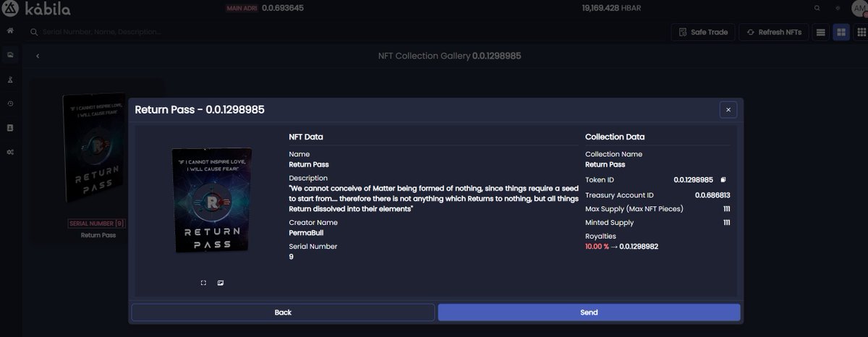The width and height of the screenshot is (868, 337).
Task: Go back using the gallery arrow chevron
Action: tap(38, 56)
